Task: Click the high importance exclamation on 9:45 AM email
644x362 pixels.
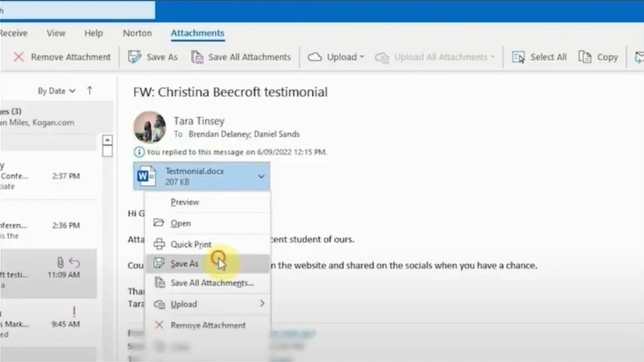Action: click(74, 311)
